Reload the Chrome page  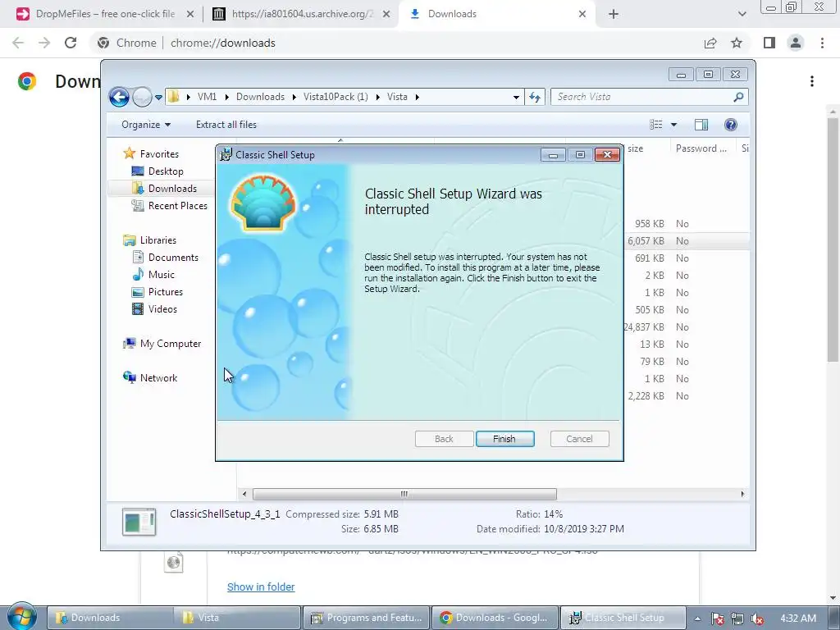(x=71, y=43)
